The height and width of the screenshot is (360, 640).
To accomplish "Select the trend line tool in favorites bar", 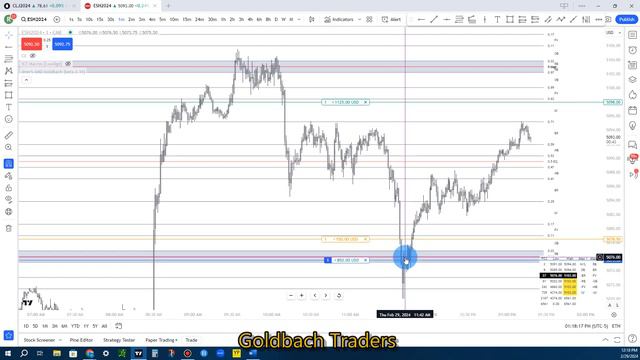I will click(434, 19).
